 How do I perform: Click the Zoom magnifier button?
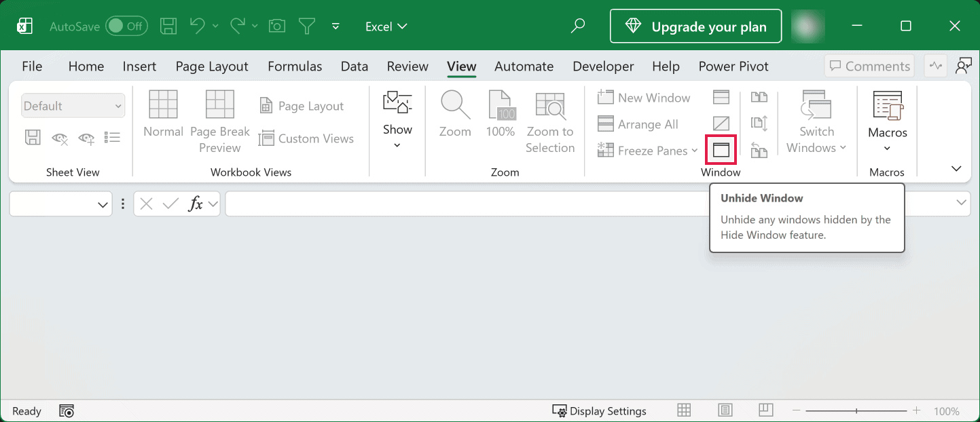[455, 115]
